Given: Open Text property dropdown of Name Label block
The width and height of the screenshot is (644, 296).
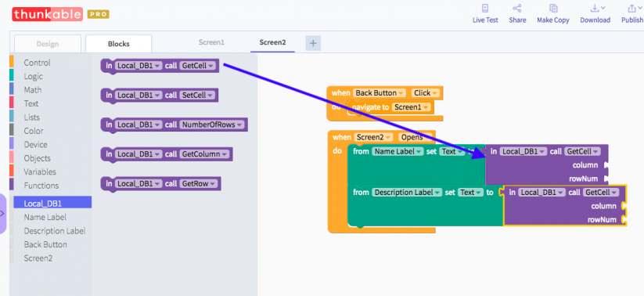Looking at the screenshot, I should [x=452, y=151].
